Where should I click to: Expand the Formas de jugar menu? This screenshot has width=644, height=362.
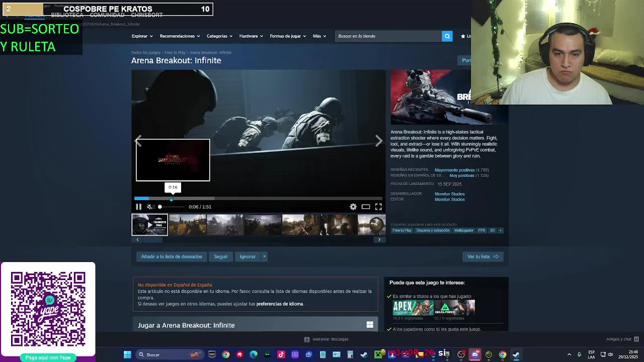tap(287, 36)
